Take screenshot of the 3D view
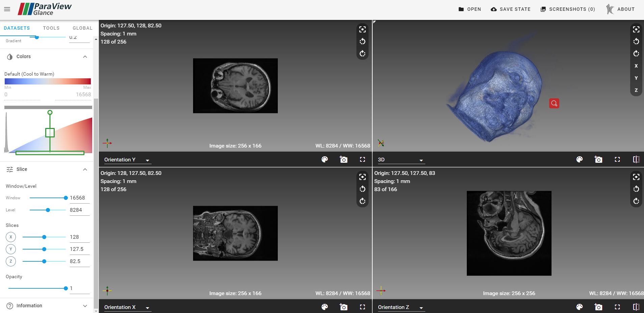644x313 pixels. coord(598,159)
